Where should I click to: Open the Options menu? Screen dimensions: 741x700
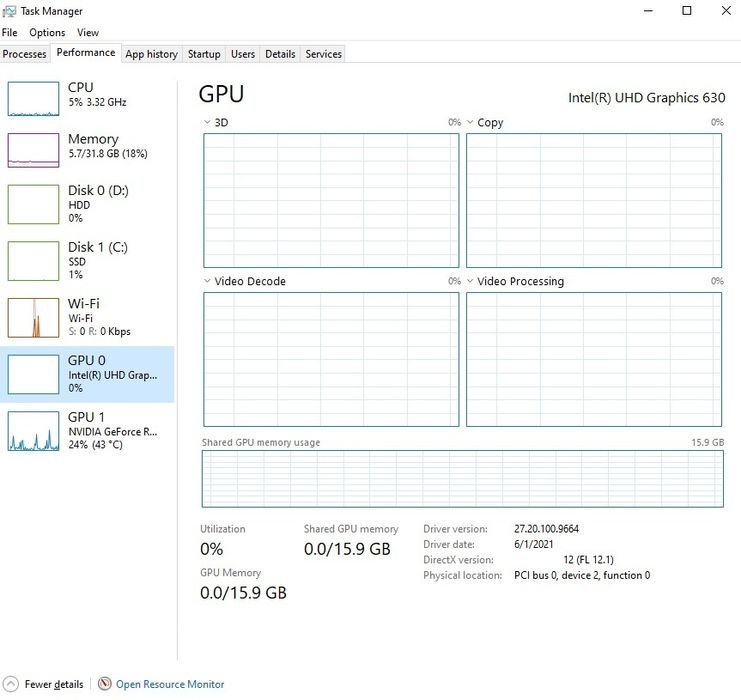(x=47, y=33)
